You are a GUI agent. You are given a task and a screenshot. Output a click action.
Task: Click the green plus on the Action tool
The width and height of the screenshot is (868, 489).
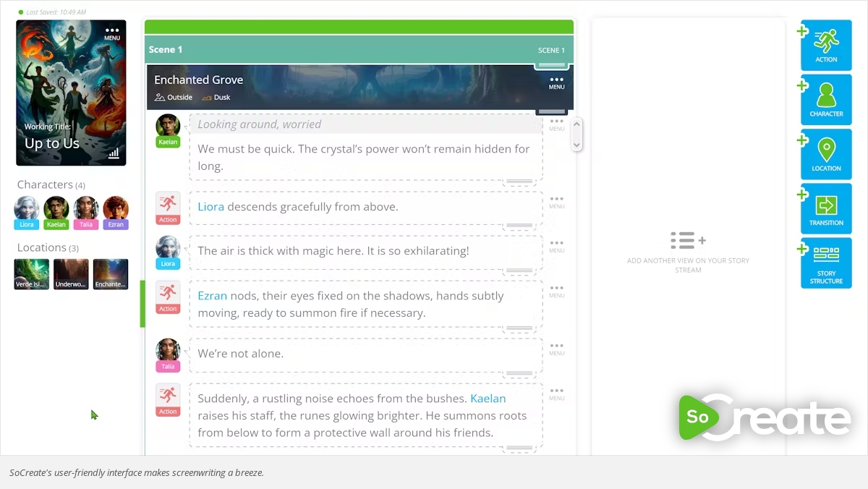point(801,31)
